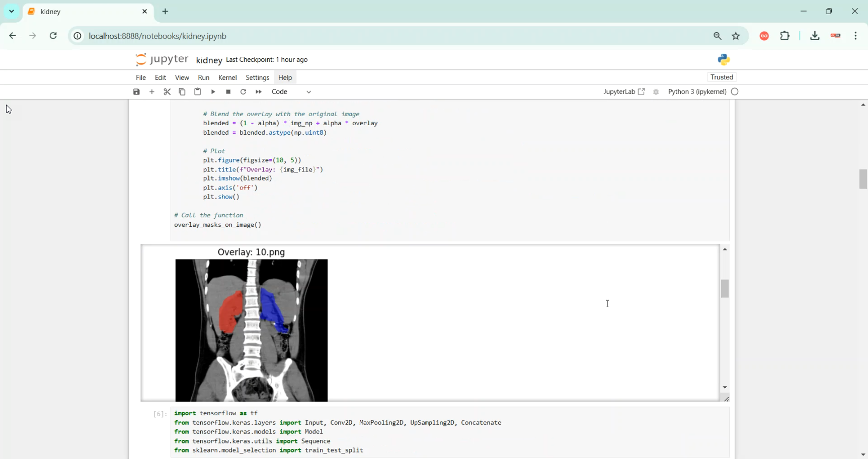Minimize the browser window
The width and height of the screenshot is (868, 459).
pyautogui.click(x=804, y=12)
